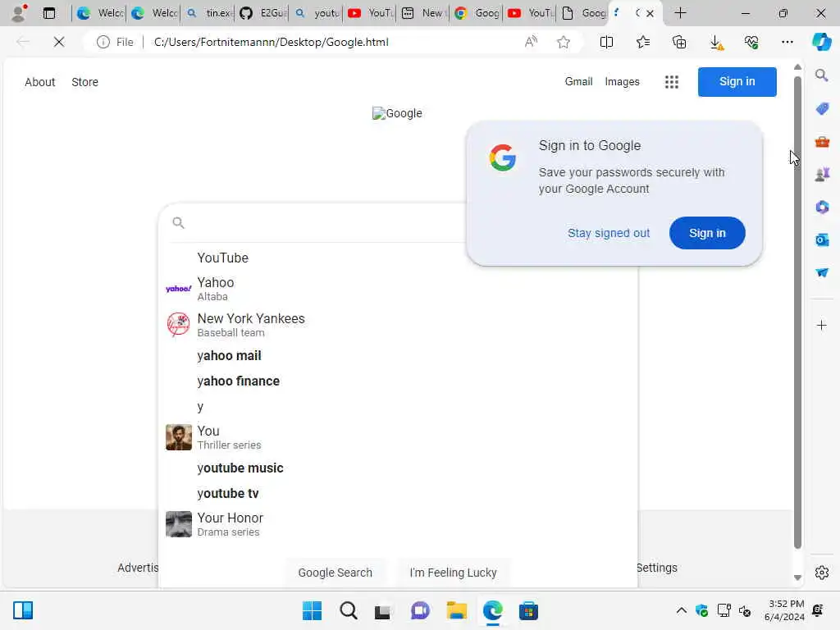Screen dimensions: 840x630
Task: Switch to the youtu search tab
Action: [316, 13]
